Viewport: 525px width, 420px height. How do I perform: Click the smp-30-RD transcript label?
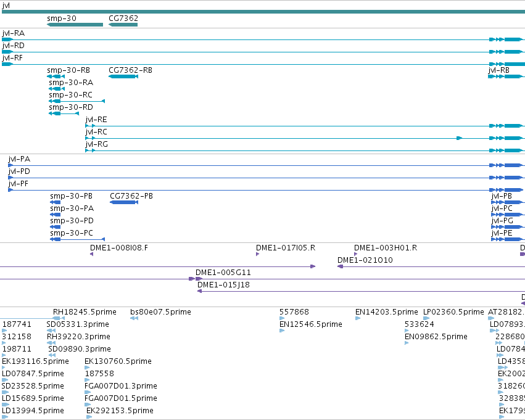click(71, 107)
